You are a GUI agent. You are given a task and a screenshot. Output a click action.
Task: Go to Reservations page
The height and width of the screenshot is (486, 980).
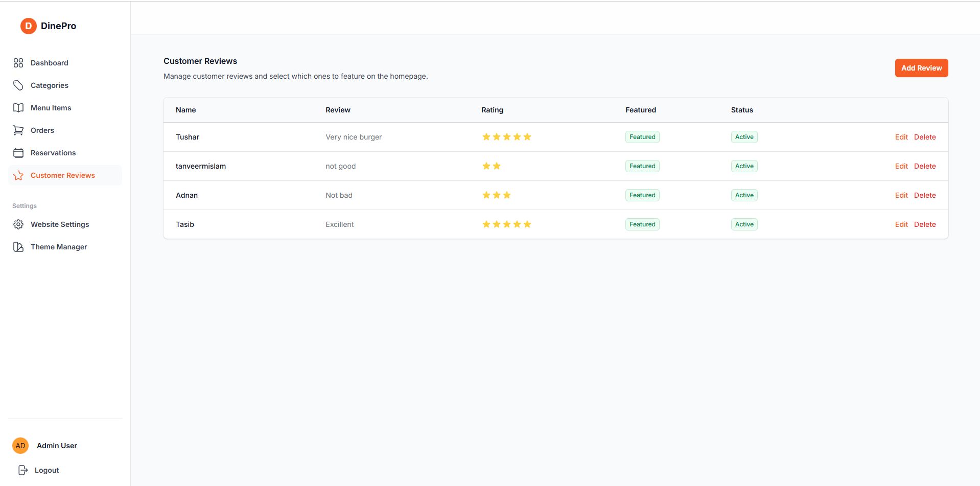[x=53, y=153]
